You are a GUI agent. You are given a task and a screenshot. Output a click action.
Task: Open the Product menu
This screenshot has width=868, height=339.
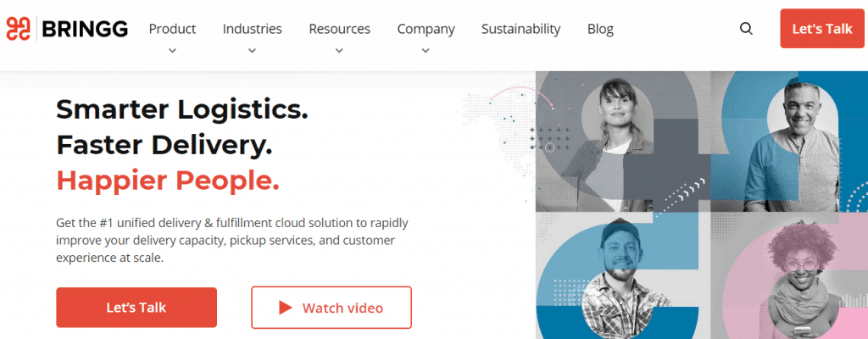coord(172,29)
